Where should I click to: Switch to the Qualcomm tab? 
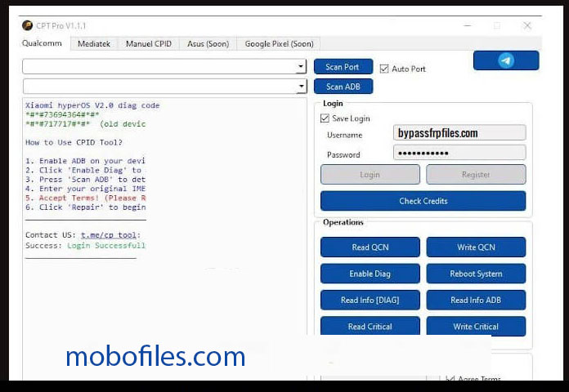click(x=42, y=43)
